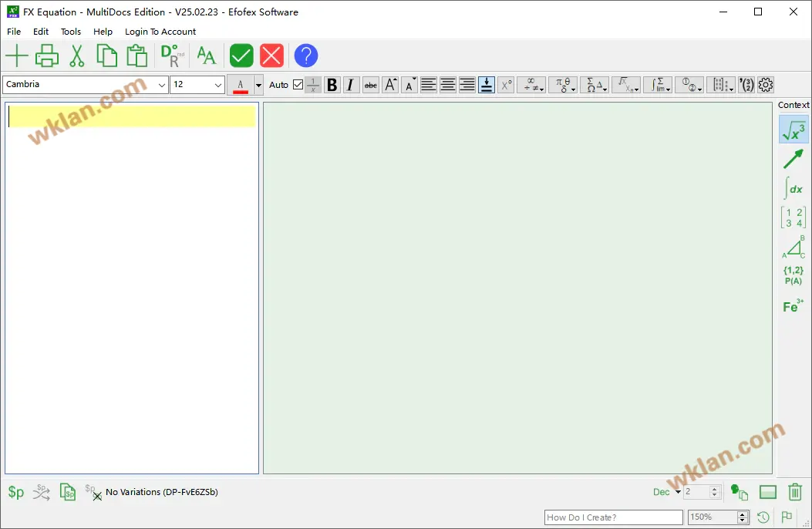Click the flag icon in status bar

787,517
